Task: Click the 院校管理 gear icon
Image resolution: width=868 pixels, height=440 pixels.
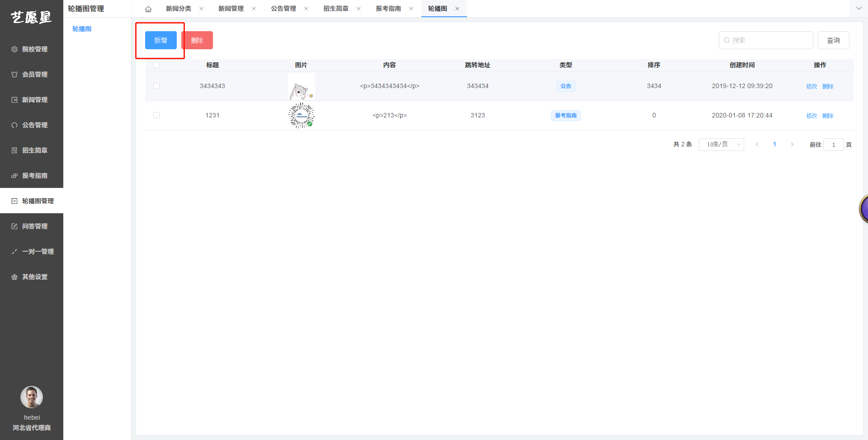Action: click(14, 49)
